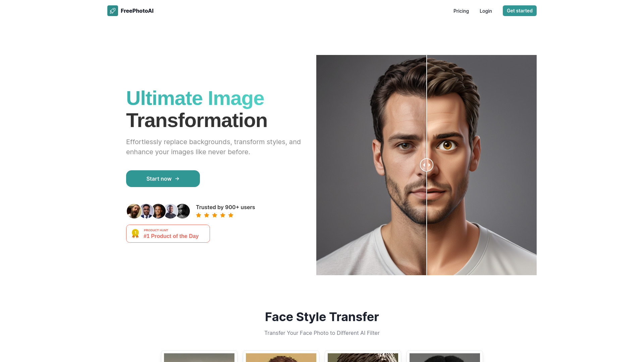
Task: Click the #1 Product of the Day link
Action: pos(168,233)
